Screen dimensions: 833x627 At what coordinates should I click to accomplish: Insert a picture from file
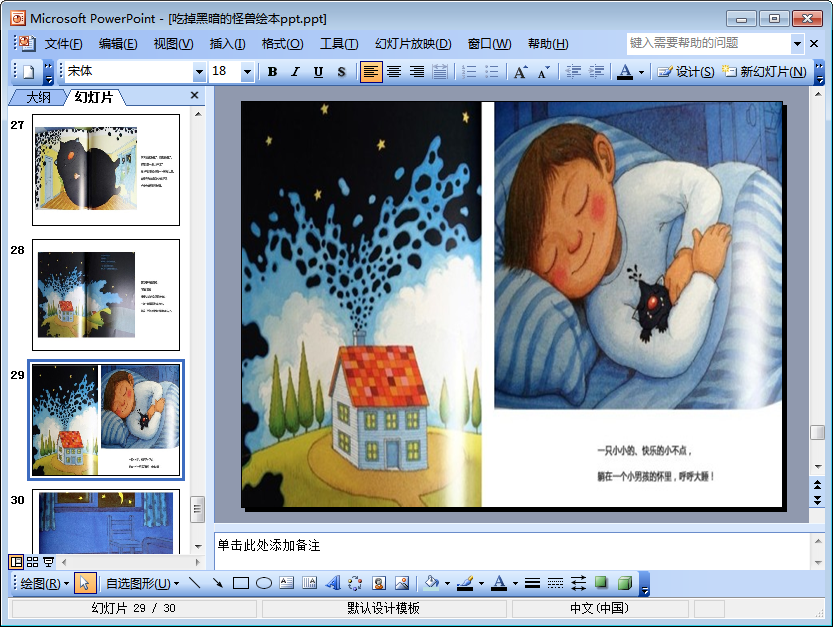(x=402, y=583)
